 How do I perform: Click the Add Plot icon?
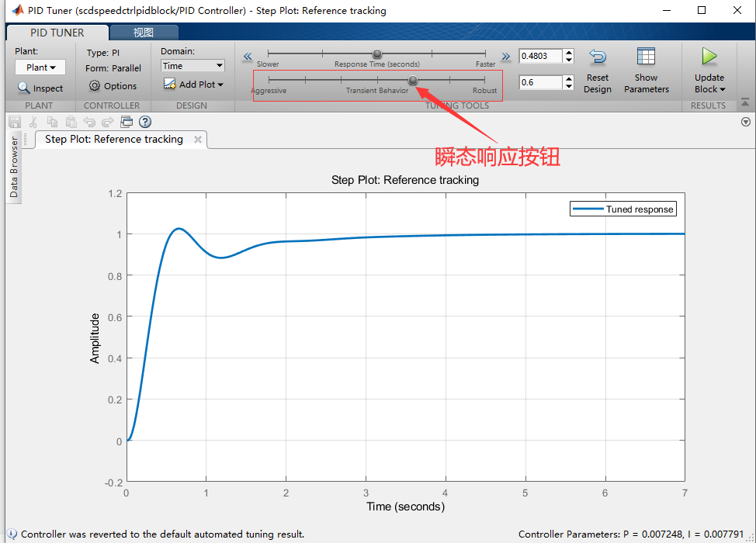170,84
